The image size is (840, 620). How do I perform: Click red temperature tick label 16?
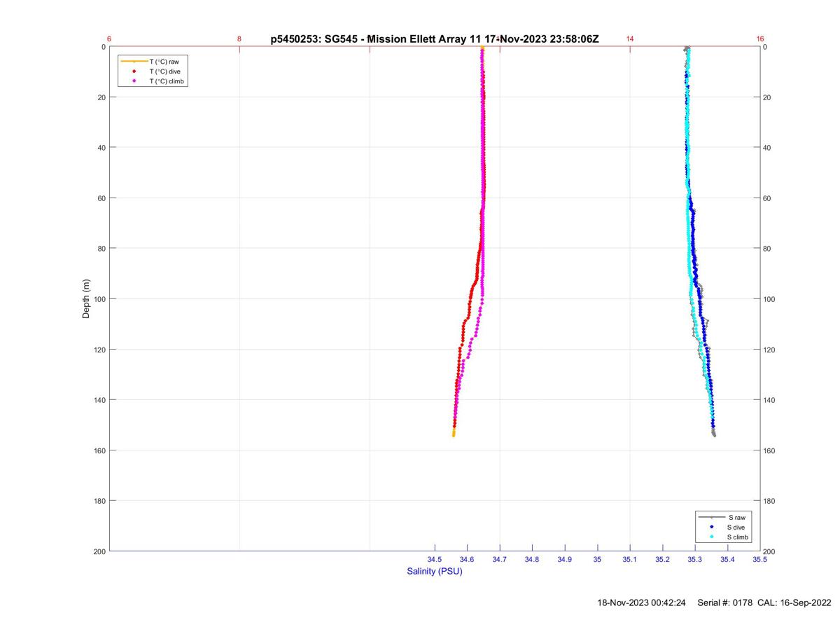759,39
